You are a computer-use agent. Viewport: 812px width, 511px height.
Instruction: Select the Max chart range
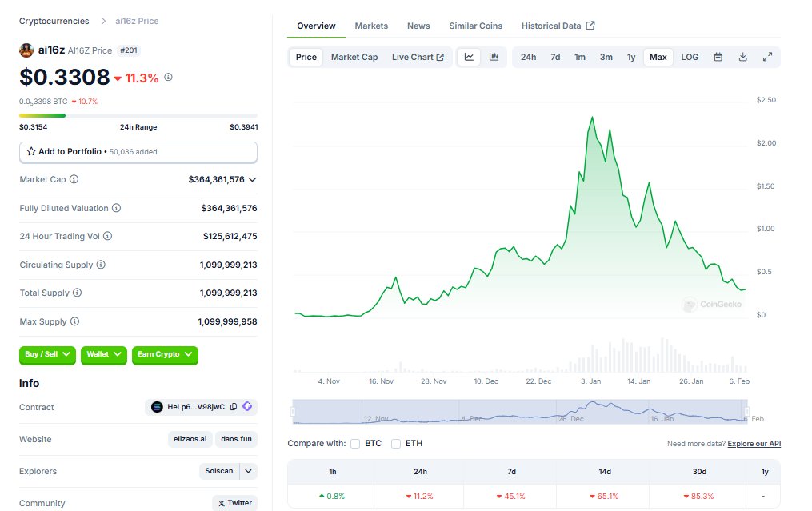[658, 57]
